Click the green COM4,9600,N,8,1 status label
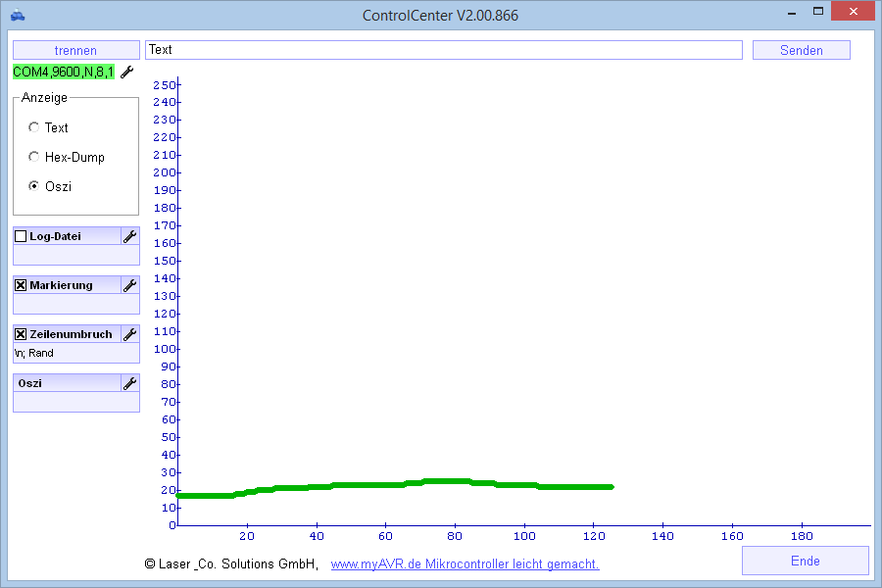This screenshot has width=882, height=588. [x=64, y=72]
